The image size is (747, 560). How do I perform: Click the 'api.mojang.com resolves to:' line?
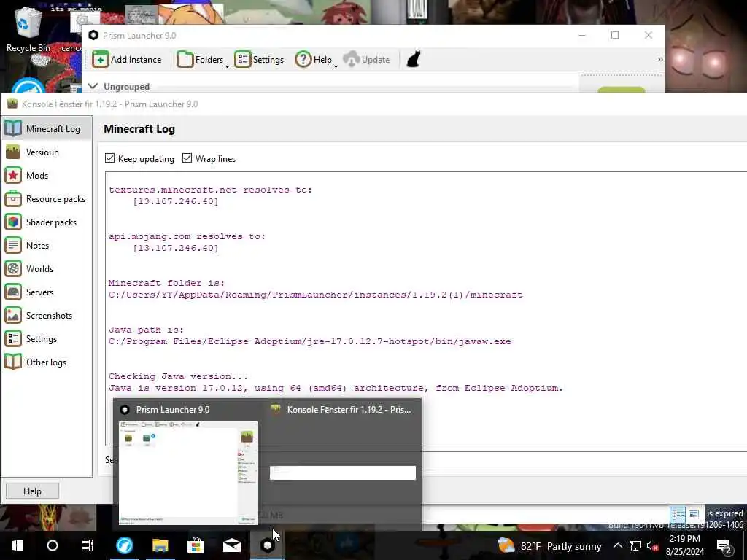[187, 236]
